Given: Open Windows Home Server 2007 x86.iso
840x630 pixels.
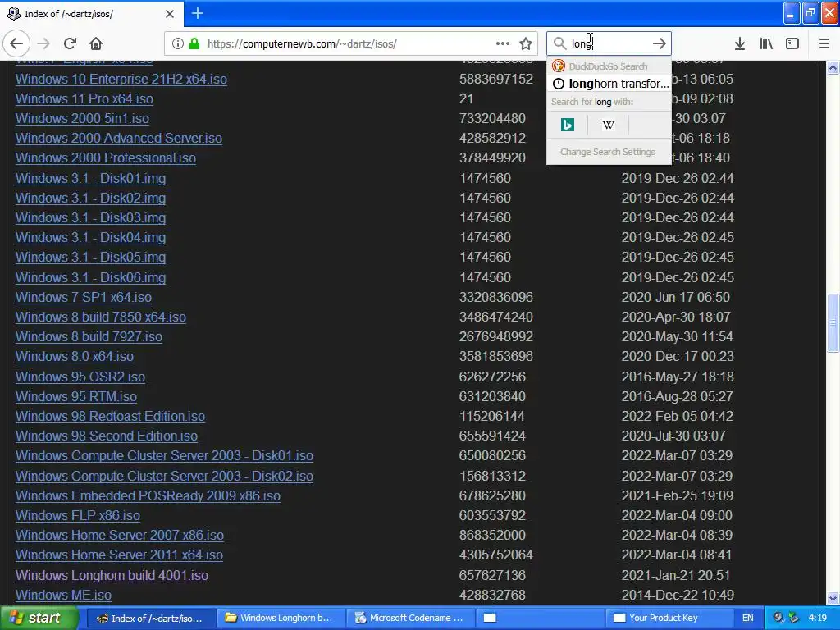Looking at the screenshot, I should [120, 535].
